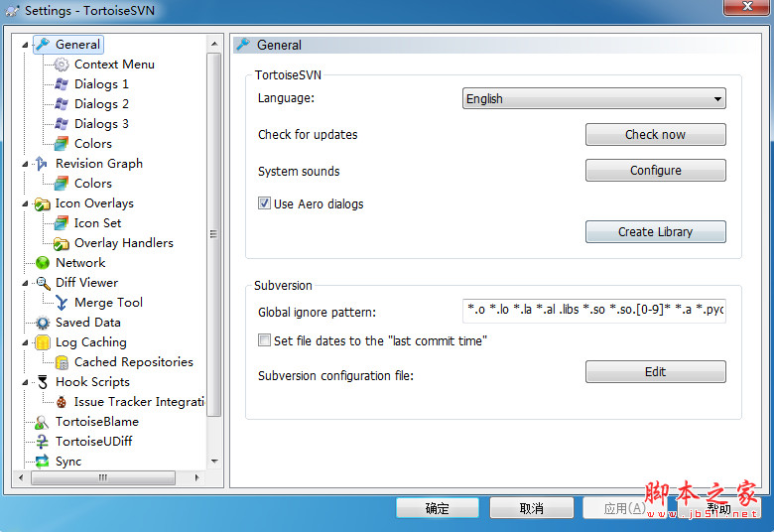Click the 取消 Cancel button
The height and width of the screenshot is (532, 774).
point(532,508)
